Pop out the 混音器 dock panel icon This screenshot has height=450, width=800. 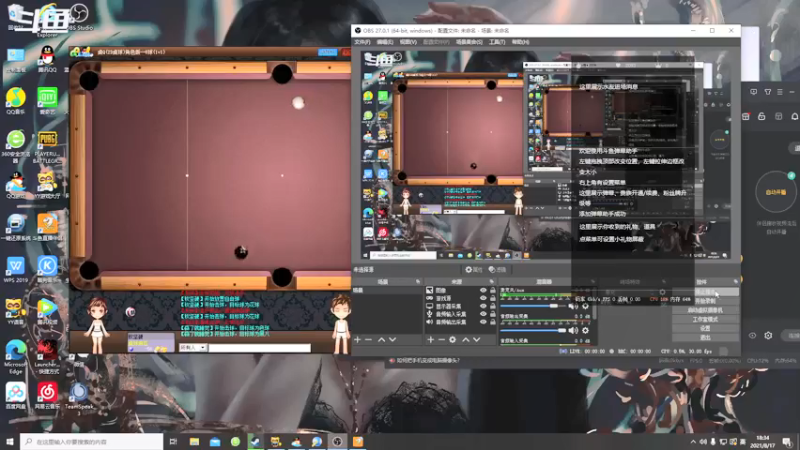(593, 282)
